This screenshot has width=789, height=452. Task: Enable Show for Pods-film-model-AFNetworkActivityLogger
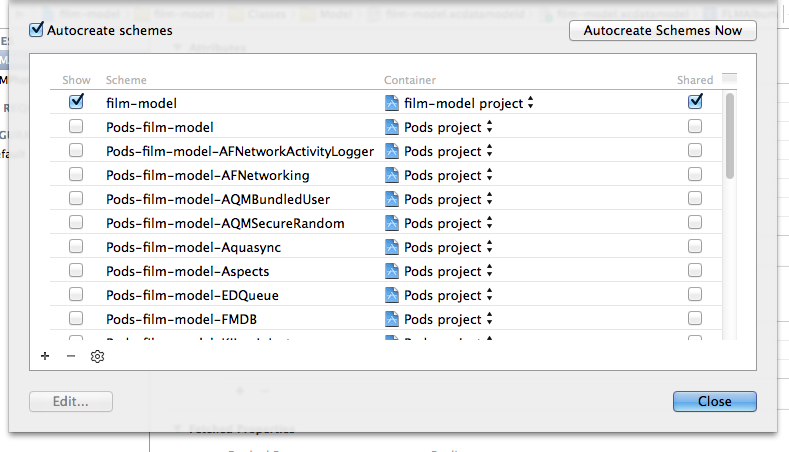(x=76, y=150)
